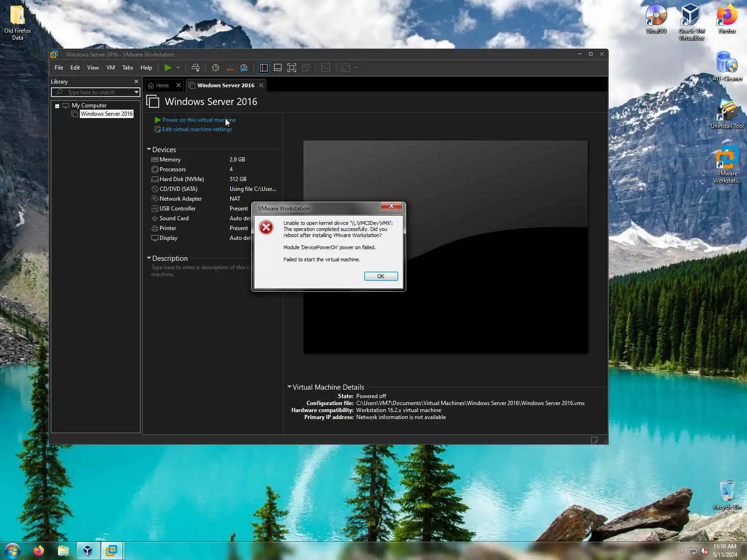
Task: Select the Memory device row
Action: 215,160
